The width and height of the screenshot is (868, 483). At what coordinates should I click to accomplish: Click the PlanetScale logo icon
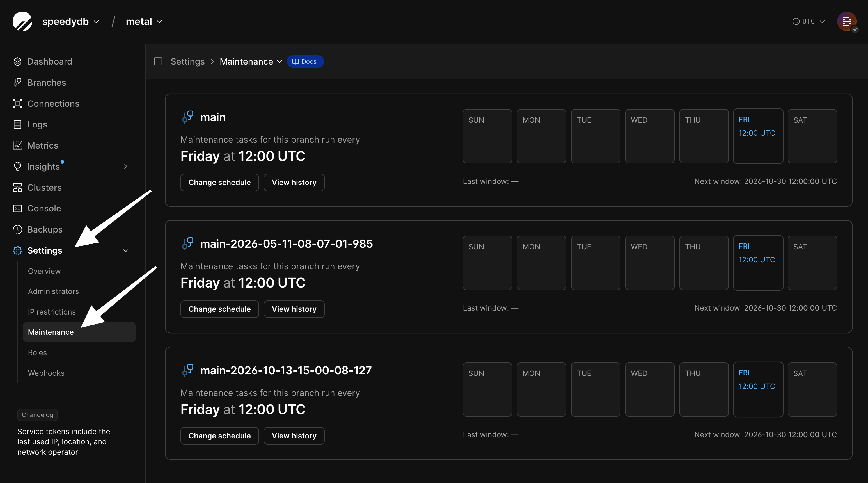click(22, 21)
